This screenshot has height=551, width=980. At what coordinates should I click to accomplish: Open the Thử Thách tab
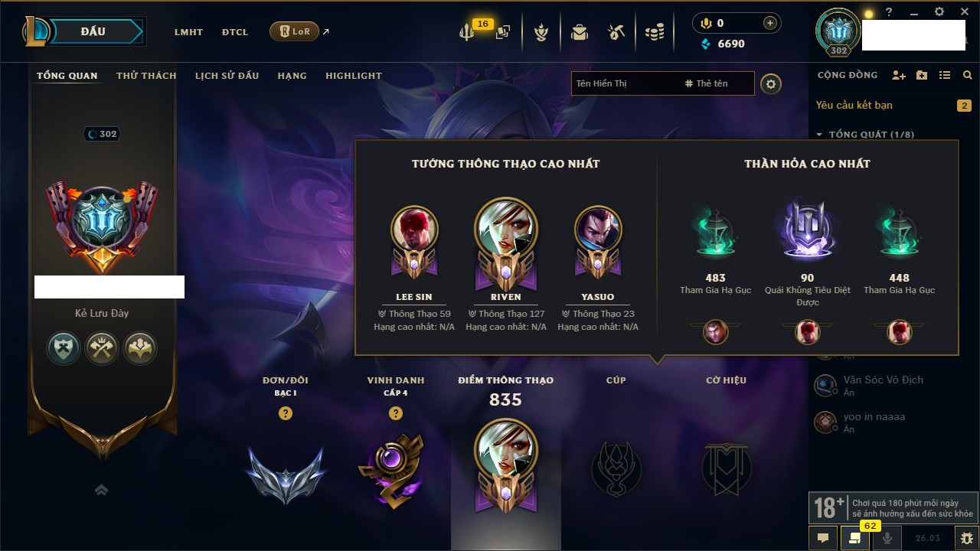coord(146,76)
